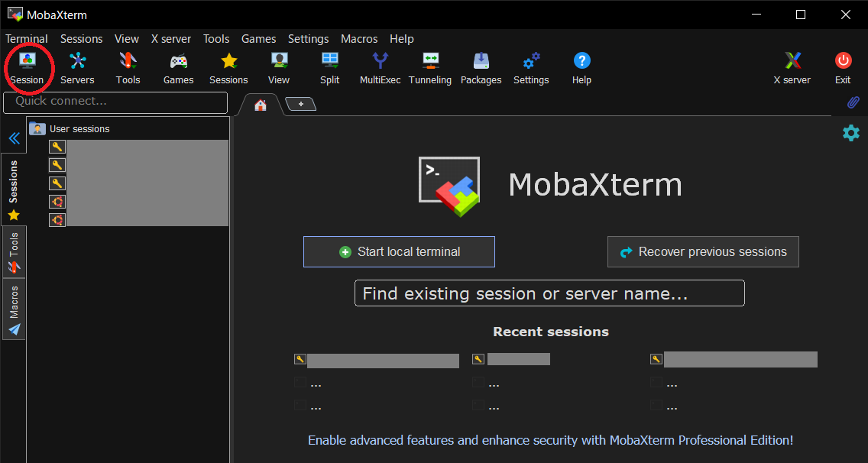Go to the Home tab
The height and width of the screenshot is (463, 868).
point(261,105)
